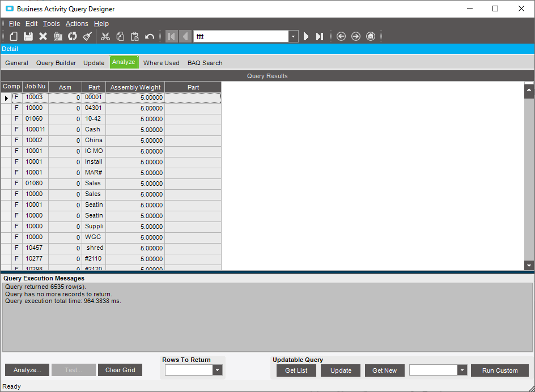The height and width of the screenshot is (392, 535).
Task: Select the part cell Cash
Action: [94, 130]
